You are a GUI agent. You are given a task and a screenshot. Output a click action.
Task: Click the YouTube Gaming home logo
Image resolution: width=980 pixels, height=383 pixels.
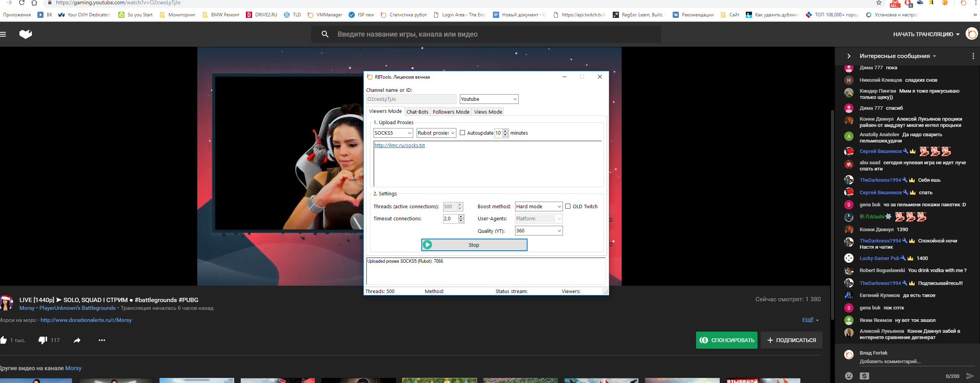pos(26,34)
